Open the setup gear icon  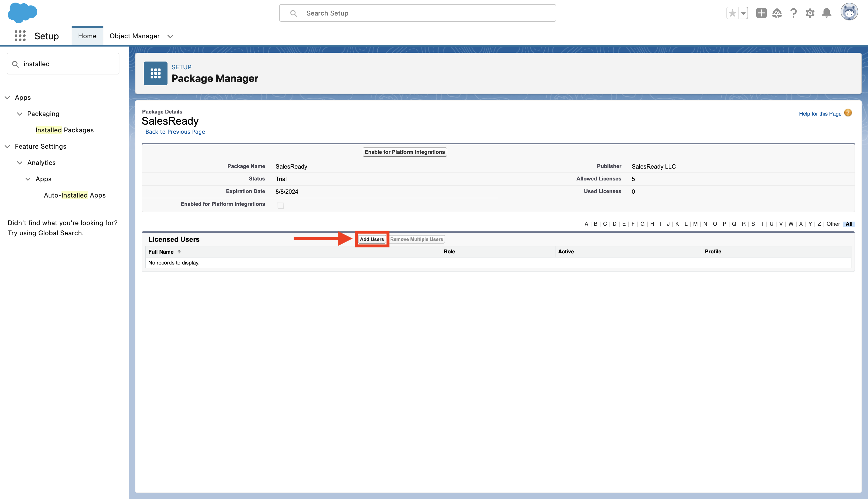point(810,13)
